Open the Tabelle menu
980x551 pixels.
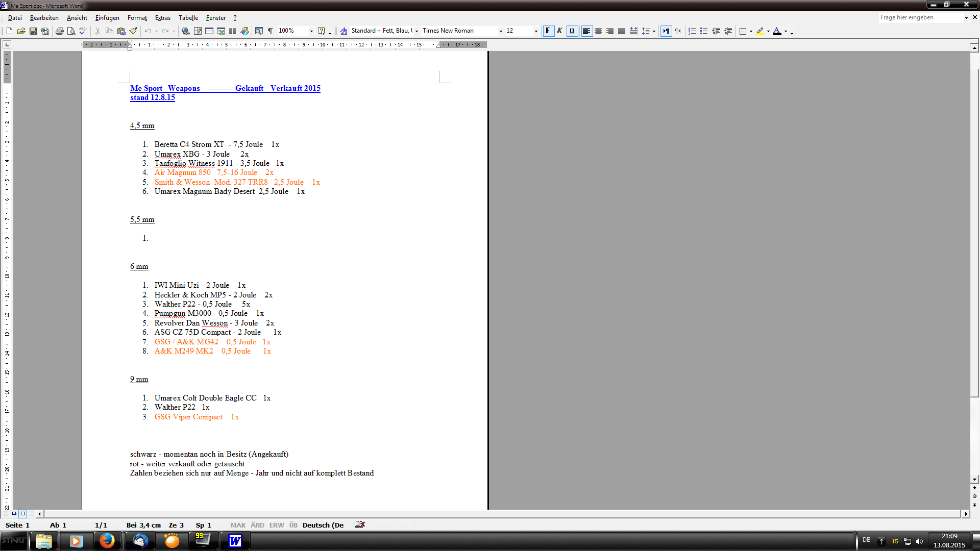coord(188,18)
